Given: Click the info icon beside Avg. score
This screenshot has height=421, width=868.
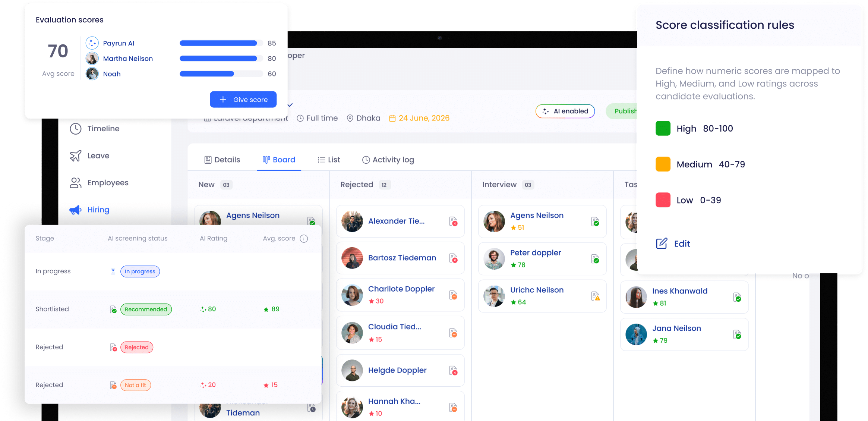Looking at the screenshot, I should [304, 239].
